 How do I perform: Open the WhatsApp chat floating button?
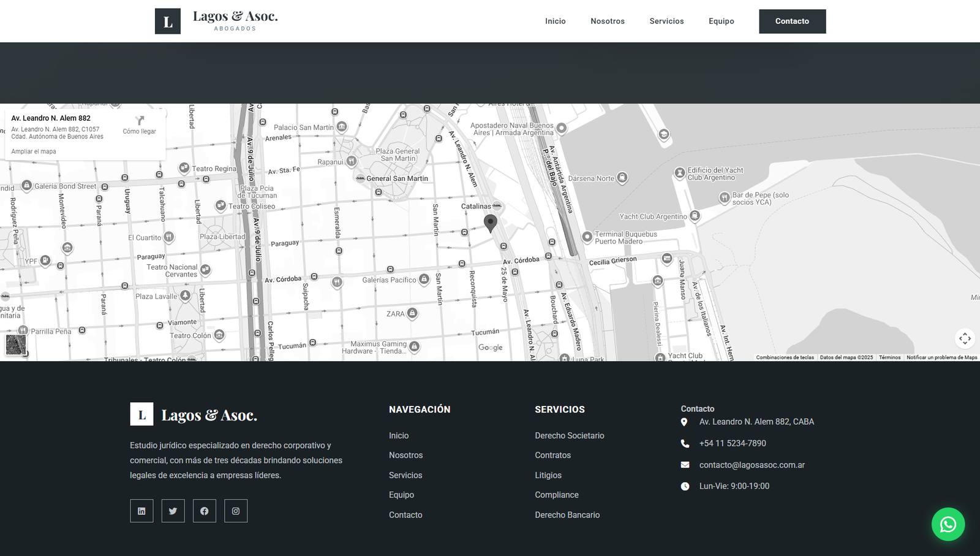pos(948,524)
